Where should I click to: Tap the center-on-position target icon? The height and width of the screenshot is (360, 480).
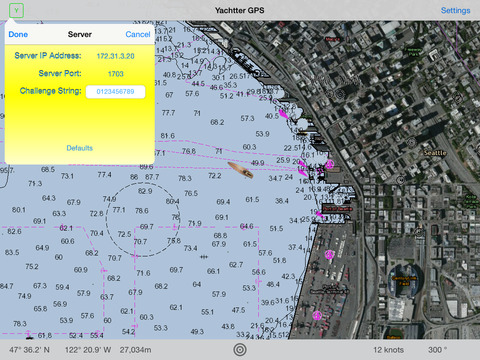coord(240,350)
